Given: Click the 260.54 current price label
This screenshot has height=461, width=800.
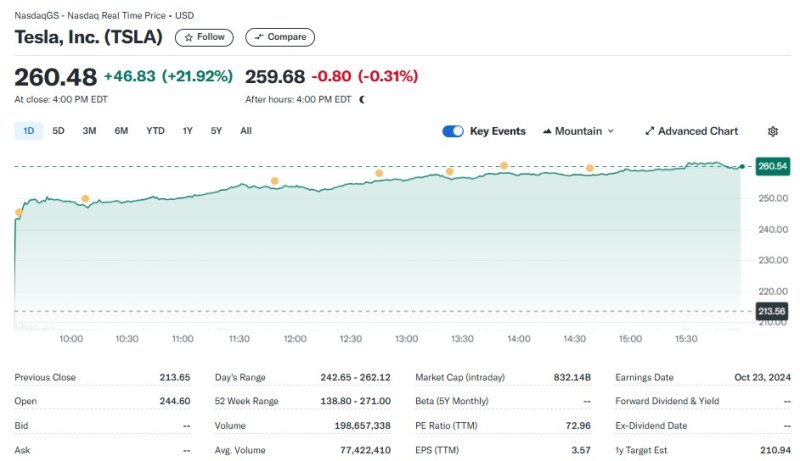Looking at the screenshot, I should (x=772, y=166).
